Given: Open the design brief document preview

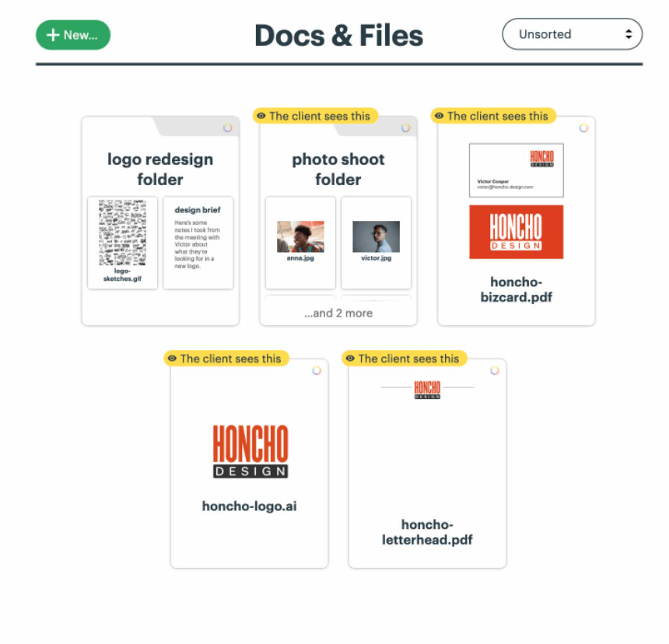Looking at the screenshot, I should tap(198, 243).
